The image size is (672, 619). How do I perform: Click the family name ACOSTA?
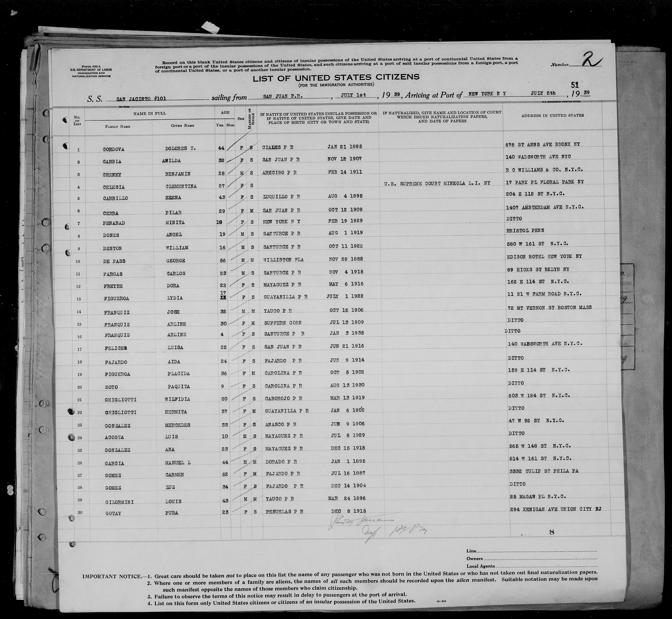pos(114,437)
